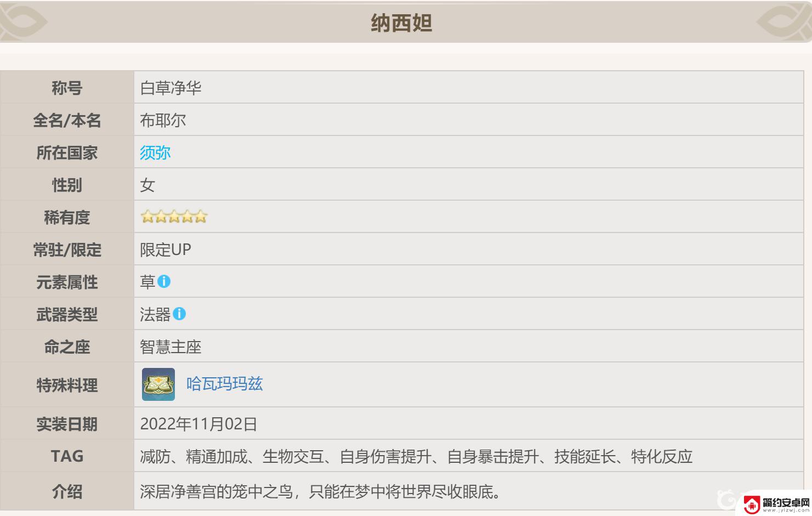Click the 常驻/限定 row label

67,250
